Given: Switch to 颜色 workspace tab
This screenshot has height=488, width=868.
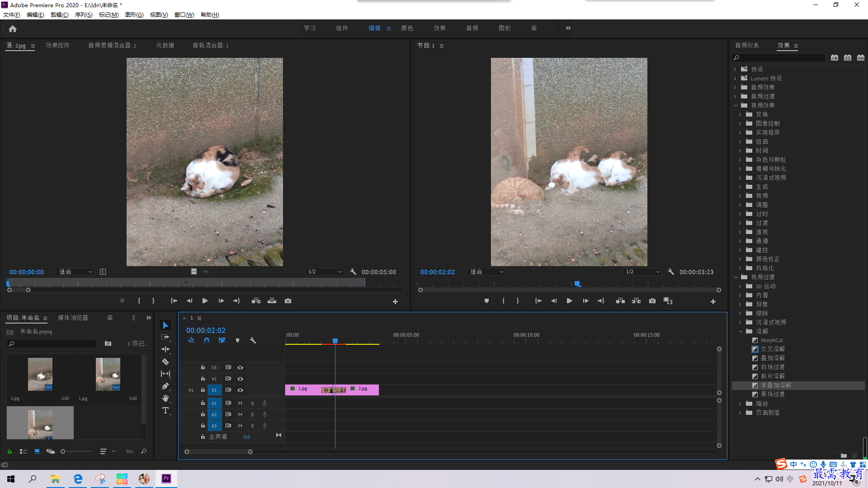Looking at the screenshot, I should pyautogui.click(x=407, y=28).
